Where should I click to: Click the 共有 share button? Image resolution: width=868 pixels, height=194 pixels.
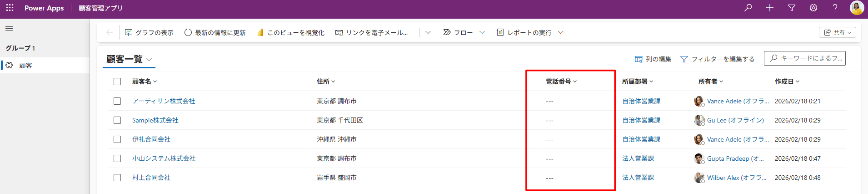coord(838,32)
